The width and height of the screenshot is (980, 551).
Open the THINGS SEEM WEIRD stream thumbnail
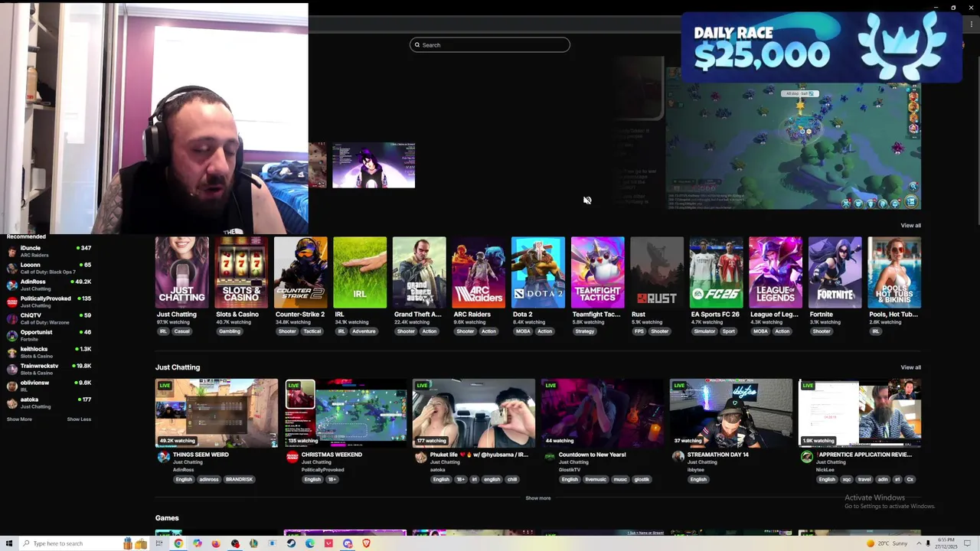(217, 413)
